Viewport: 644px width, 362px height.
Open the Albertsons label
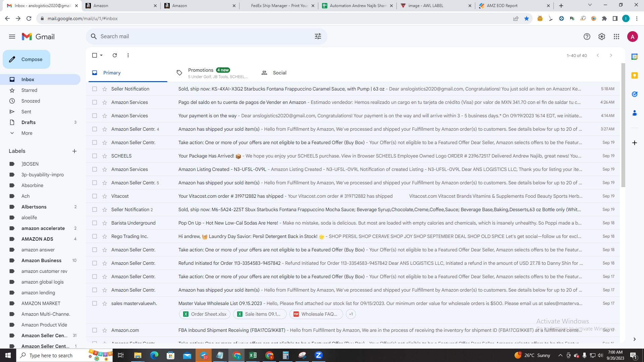click(40, 207)
